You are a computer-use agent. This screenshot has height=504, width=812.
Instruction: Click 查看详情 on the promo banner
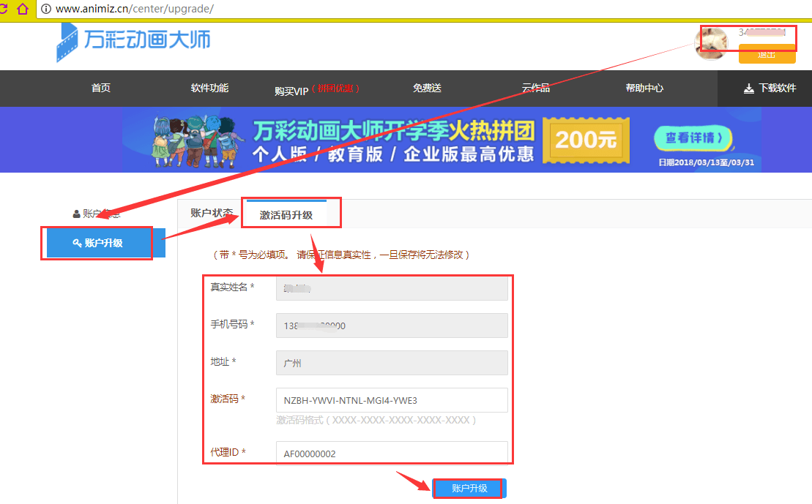pos(693,138)
